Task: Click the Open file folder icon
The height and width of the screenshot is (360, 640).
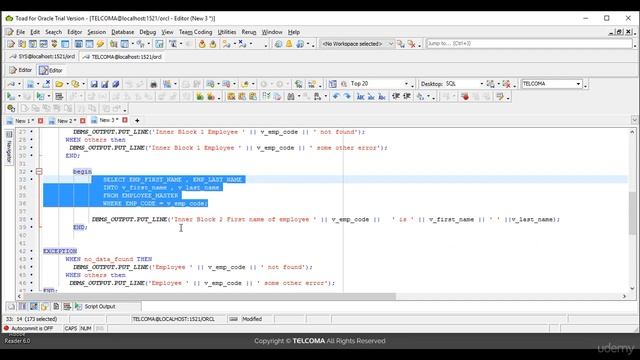Action: coord(59,84)
